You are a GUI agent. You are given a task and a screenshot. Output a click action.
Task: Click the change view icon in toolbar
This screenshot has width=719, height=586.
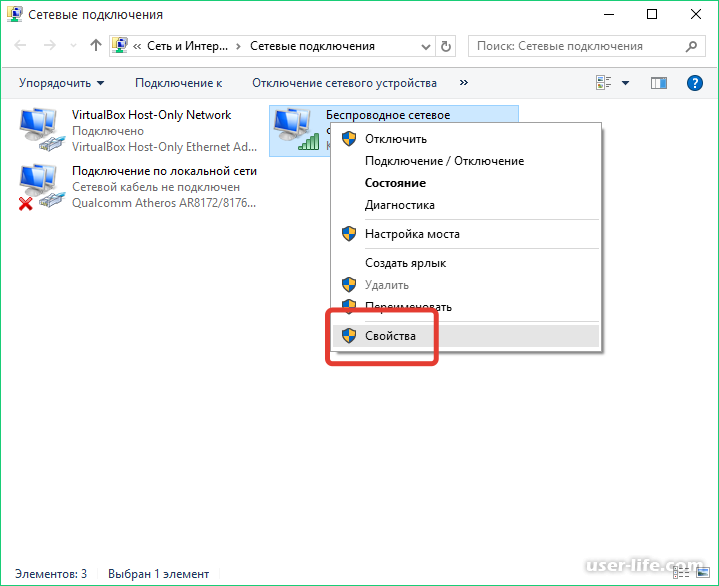(603, 83)
